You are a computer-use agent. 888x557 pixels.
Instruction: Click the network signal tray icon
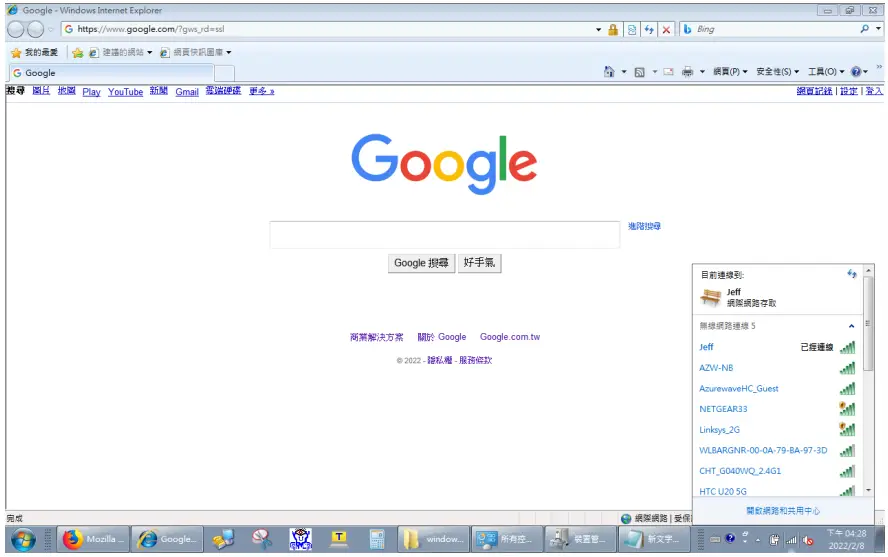(791, 540)
